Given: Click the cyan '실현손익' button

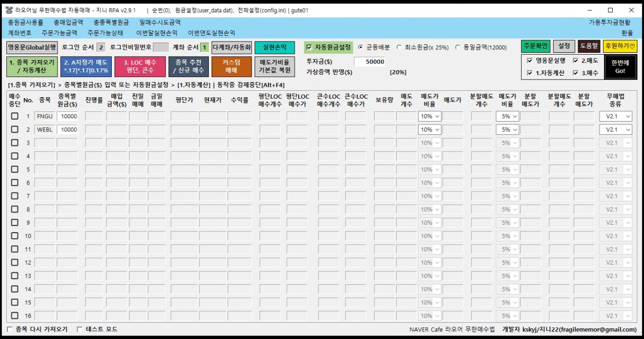Looking at the screenshot, I should tap(274, 47).
